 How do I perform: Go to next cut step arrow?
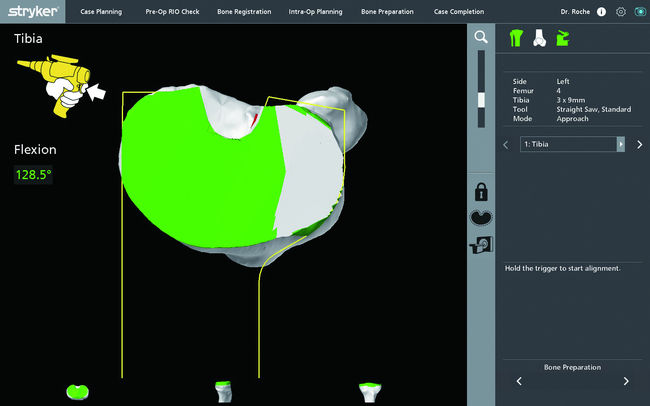(640, 144)
